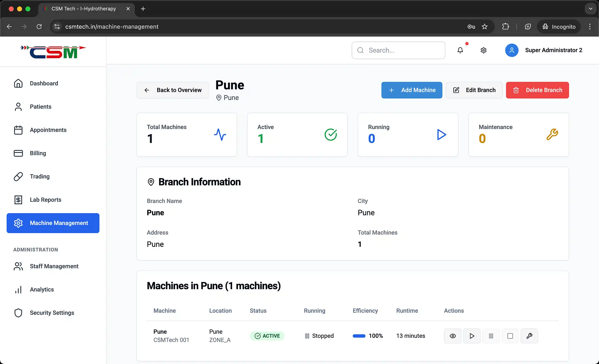Click the Status column header
The image size is (599, 364).
(258, 311)
